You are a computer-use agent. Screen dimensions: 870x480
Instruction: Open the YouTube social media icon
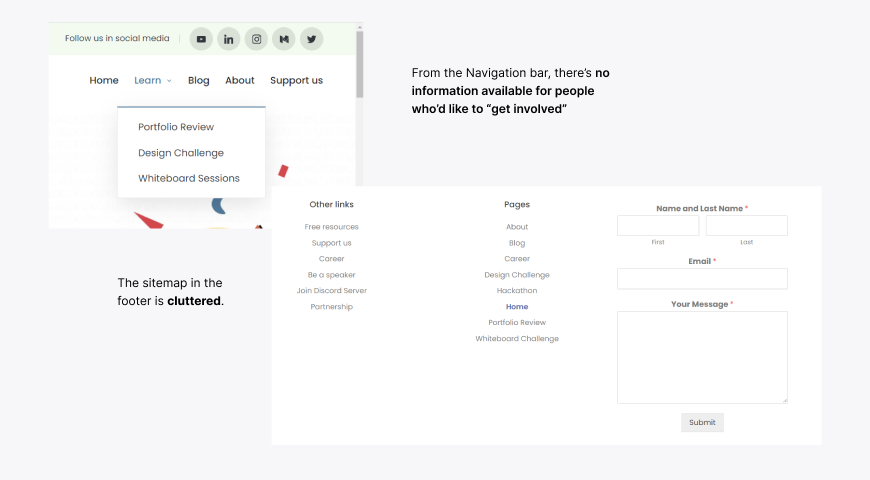point(201,39)
